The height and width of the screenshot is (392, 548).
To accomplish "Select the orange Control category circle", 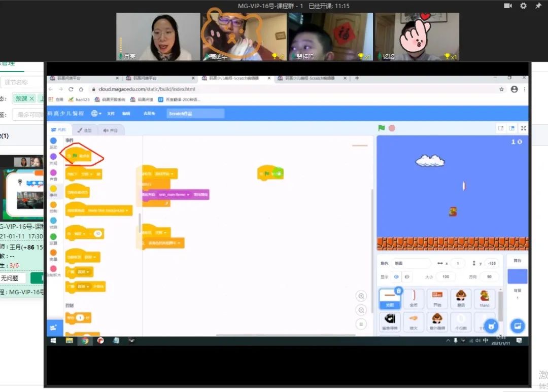I will (x=53, y=205).
